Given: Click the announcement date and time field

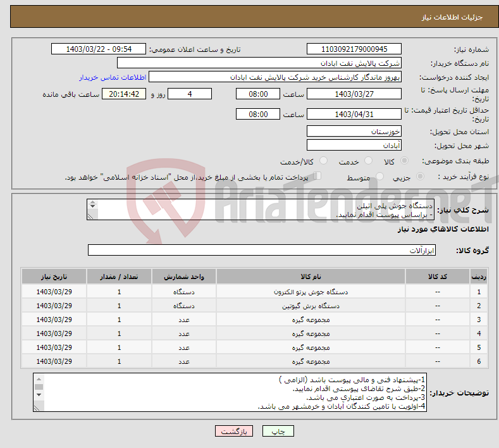Looking at the screenshot, I should pyautogui.click(x=99, y=49).
